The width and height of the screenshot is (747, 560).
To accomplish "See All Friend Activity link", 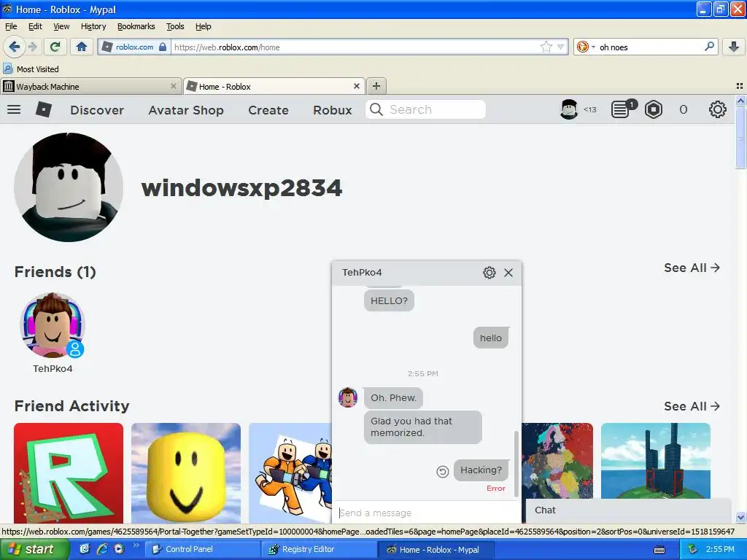I will click(x=692, y=406).
